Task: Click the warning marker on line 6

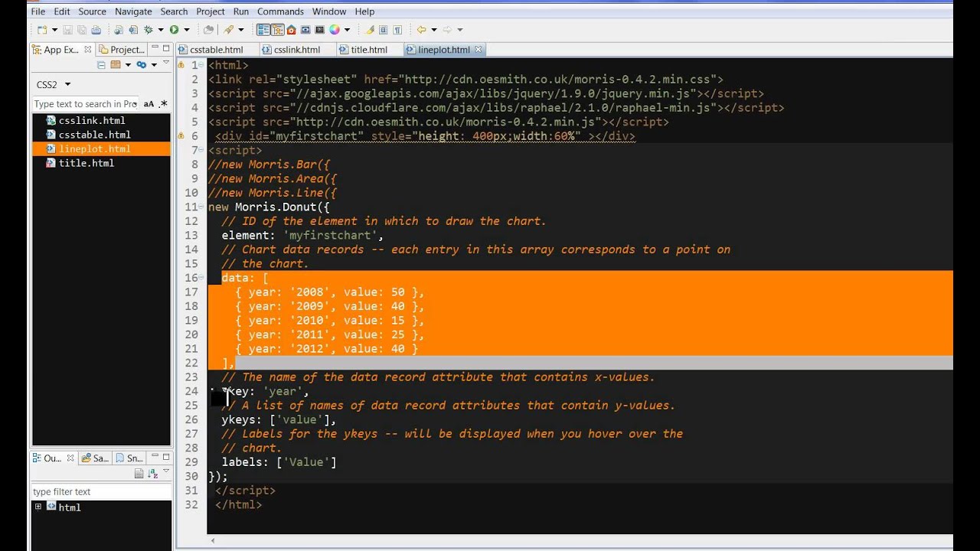Action: (x=181, y=135)
